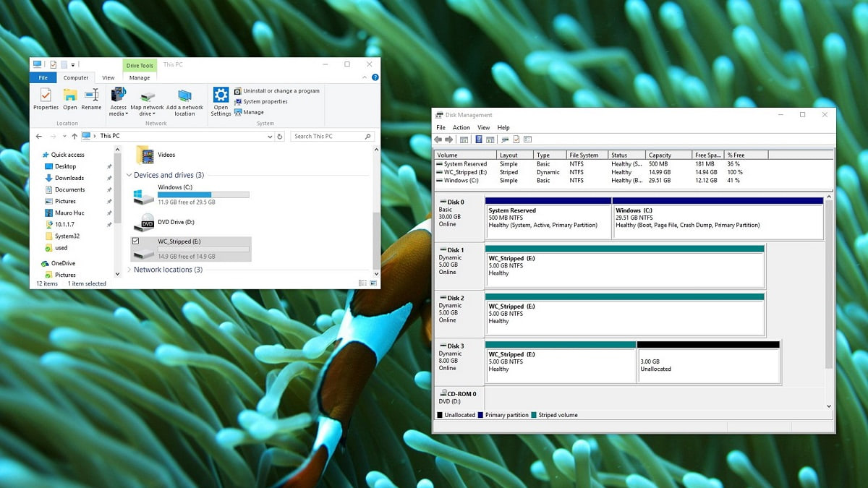Open the Help menu in Disk Management
Screen dimensions: 868x488
tap(503, 127)
